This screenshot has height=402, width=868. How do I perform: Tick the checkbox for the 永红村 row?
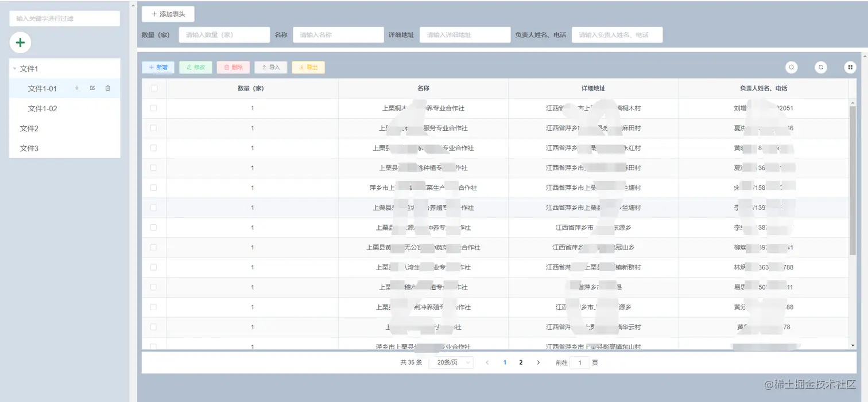pyautogui.click(x=154, y=148)
